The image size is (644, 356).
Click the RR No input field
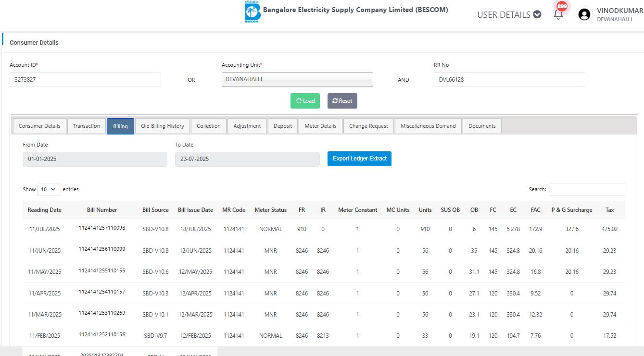click(x=509, y=80)
